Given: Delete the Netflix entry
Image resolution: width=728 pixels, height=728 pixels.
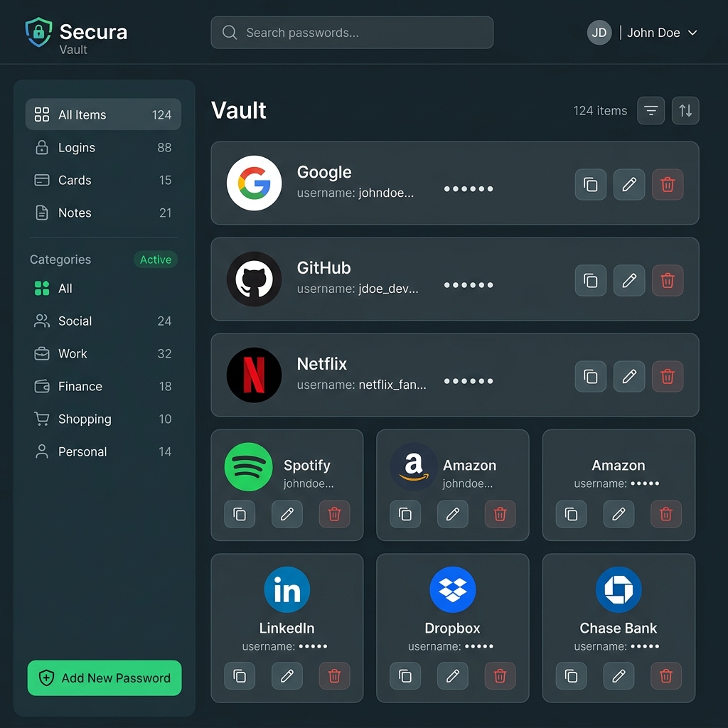Looking at the screenshot, I should pos(667,376).
